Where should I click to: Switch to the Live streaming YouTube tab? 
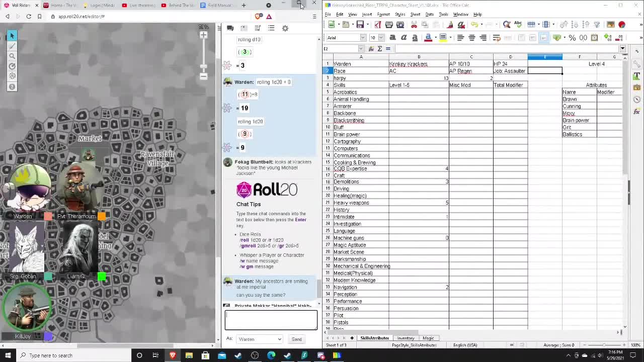point(138,5)
